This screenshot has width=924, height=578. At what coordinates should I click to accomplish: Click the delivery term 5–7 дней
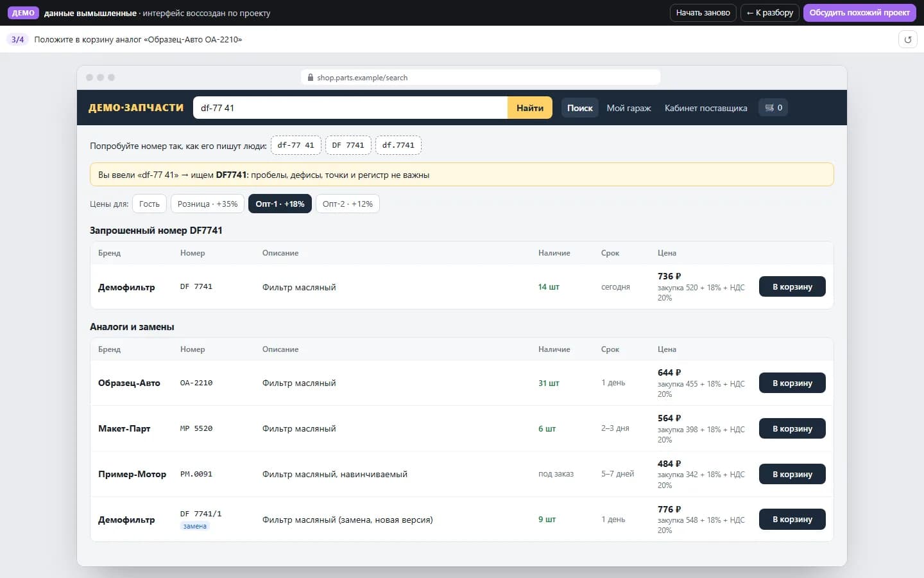[617, 474]
